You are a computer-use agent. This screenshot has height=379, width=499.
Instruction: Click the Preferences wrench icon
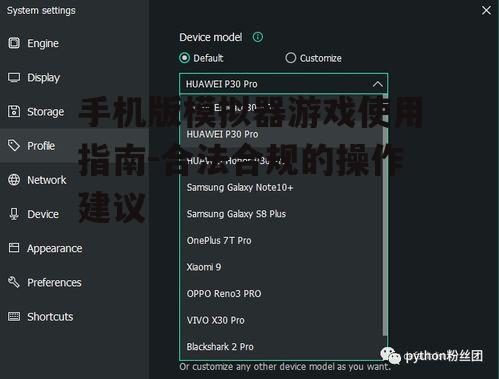tap(14, 282)
